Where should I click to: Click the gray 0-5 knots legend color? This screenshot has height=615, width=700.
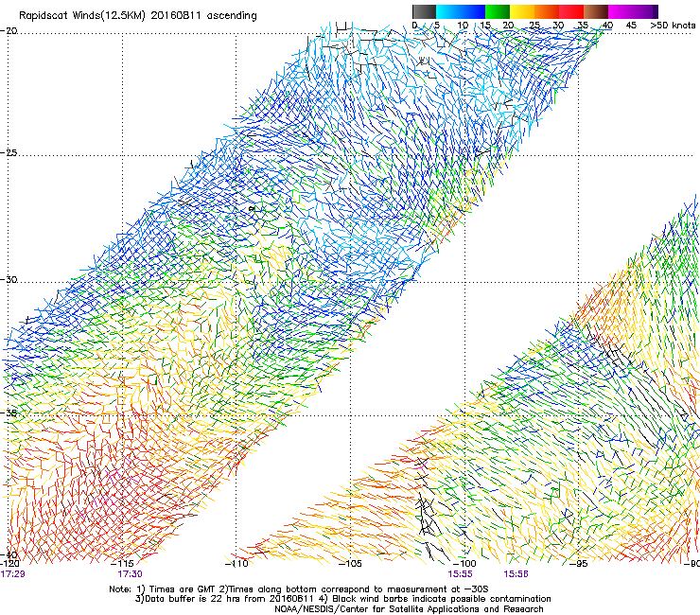pyautogui.click(x=424, y=11)
